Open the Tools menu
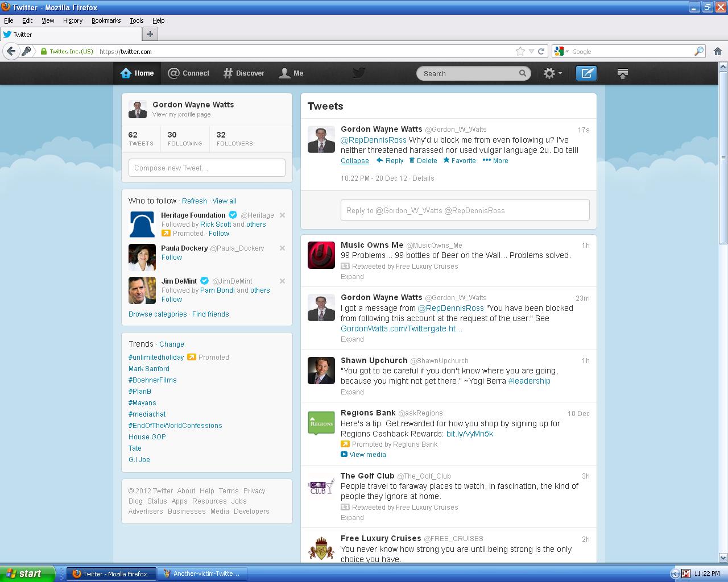This screenshot has height=582, width=728. point(136,20)
